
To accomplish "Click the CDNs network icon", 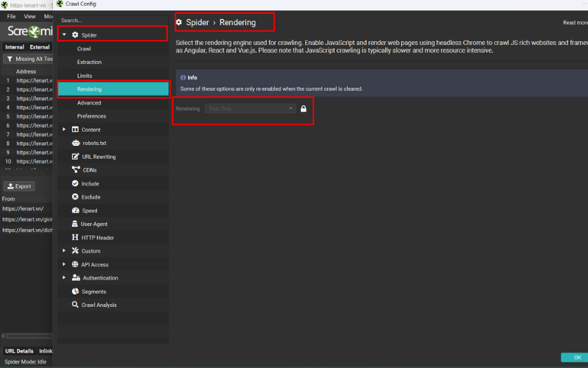I will (75, 170).
